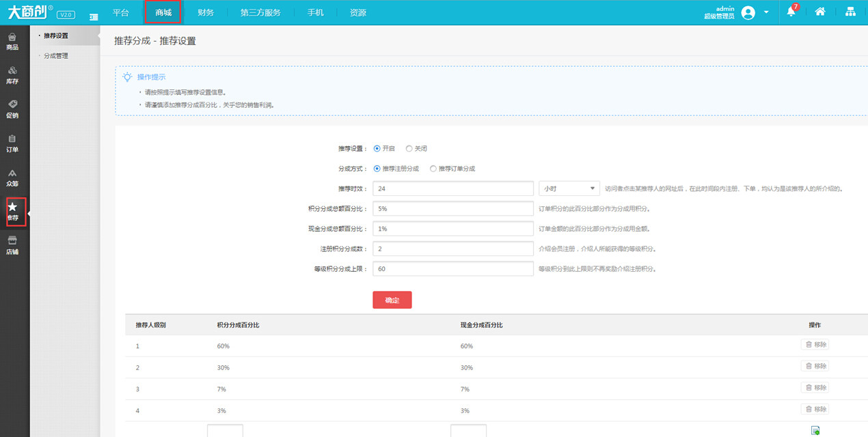
Task: Open 分成管理 in the submenu
Action: click(x=56, y=56)
